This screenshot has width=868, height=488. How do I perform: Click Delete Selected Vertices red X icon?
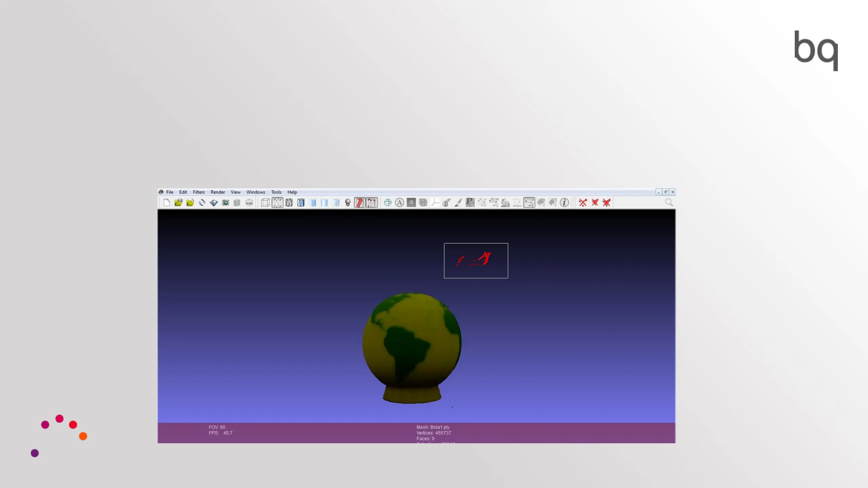pyautogui.click(x=583, y=203)
